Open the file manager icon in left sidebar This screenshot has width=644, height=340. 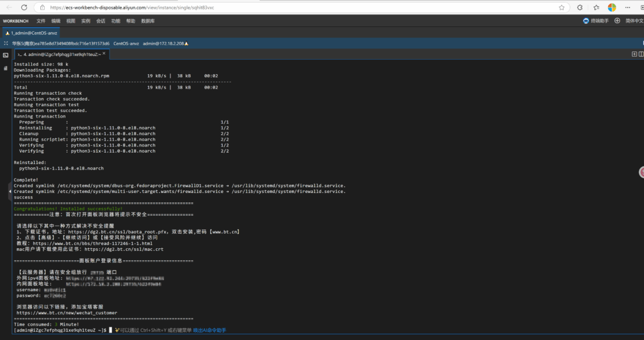point(6,68)
